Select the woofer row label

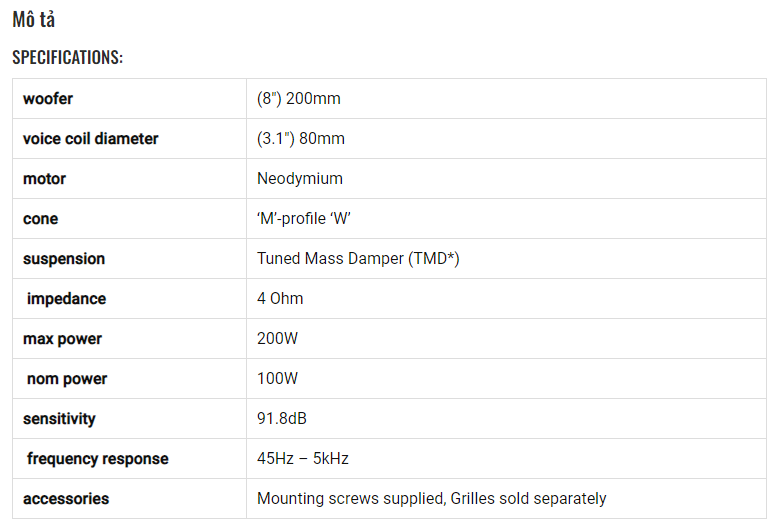pos(48,99)
